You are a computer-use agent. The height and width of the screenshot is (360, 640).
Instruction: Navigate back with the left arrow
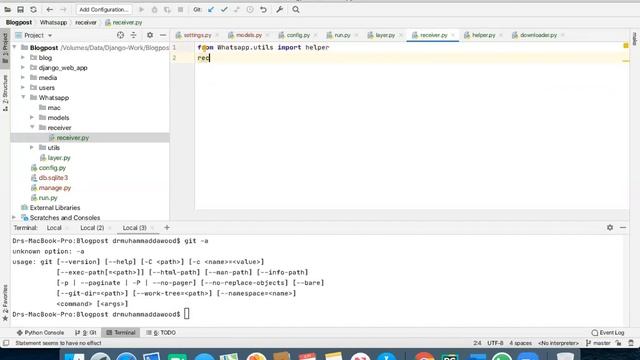49,9
